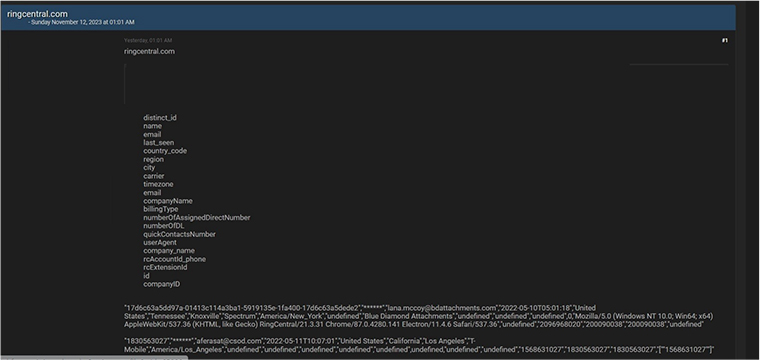Click the companyID field name
This screenshot has width=760, height=360.
[161, 284]
